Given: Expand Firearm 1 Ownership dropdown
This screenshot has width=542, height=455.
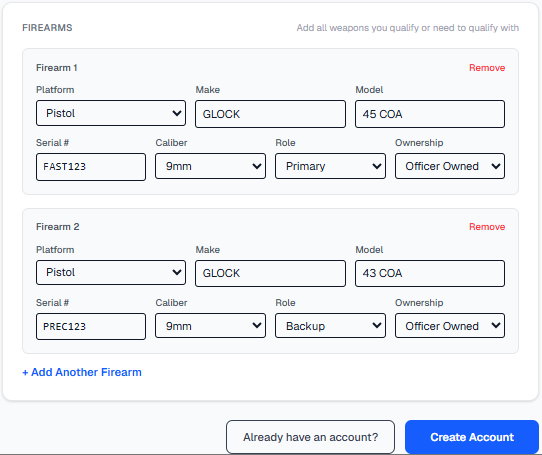Looking at the screenshot, I should point(450,166).
